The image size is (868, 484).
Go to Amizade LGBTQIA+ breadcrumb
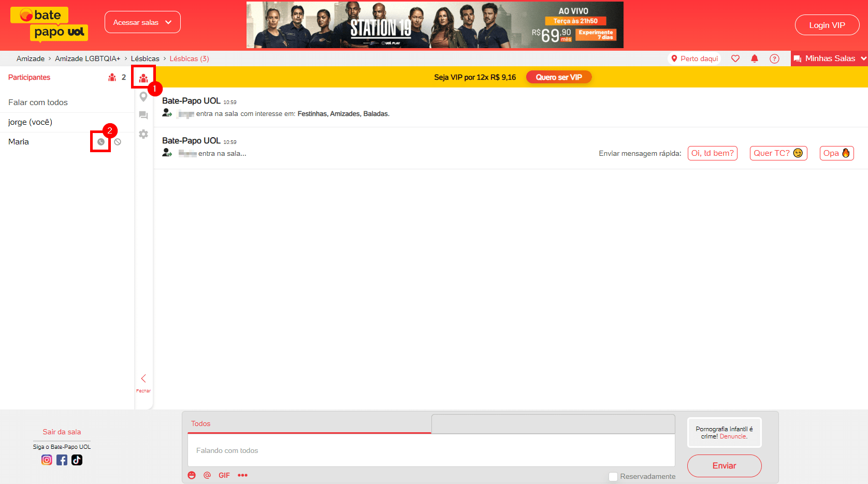[88, 58]
